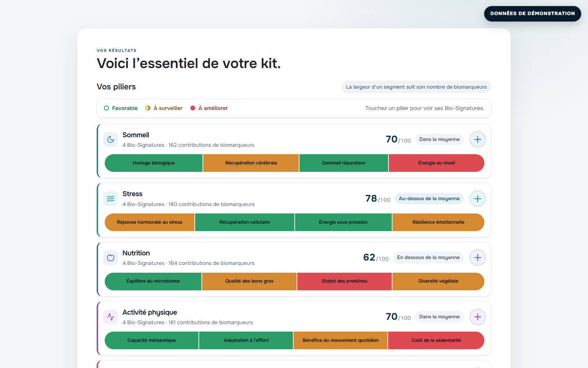Expand the Nutrition pillar with plus button

478,258
